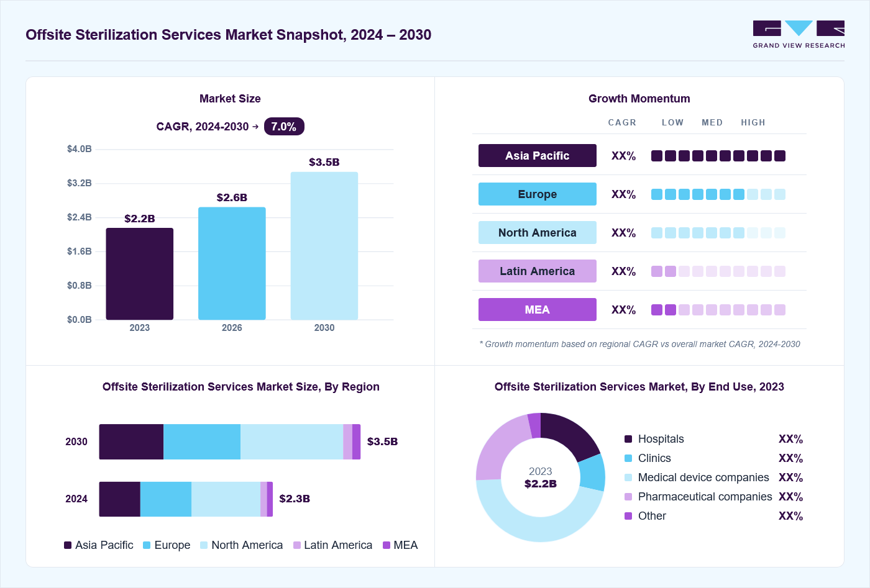This screenshot has height=588, width=870.
Task: Click the Europe legend swatch
Action: 147,545
